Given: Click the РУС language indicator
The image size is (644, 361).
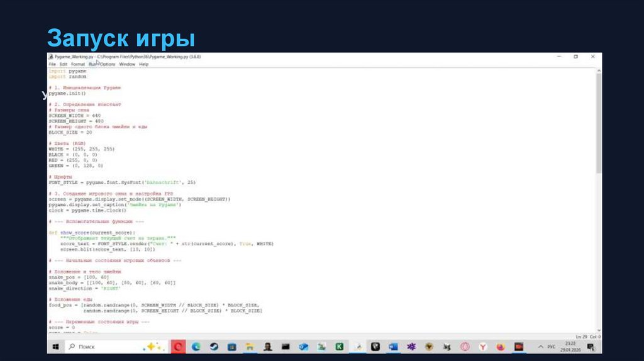Looking at the screenshot, I should point(551,347).
